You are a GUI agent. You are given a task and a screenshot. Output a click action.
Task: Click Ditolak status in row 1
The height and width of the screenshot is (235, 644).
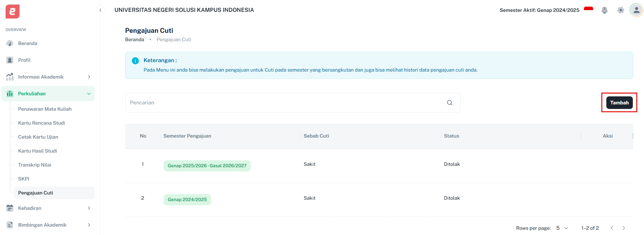pos(452,164)
